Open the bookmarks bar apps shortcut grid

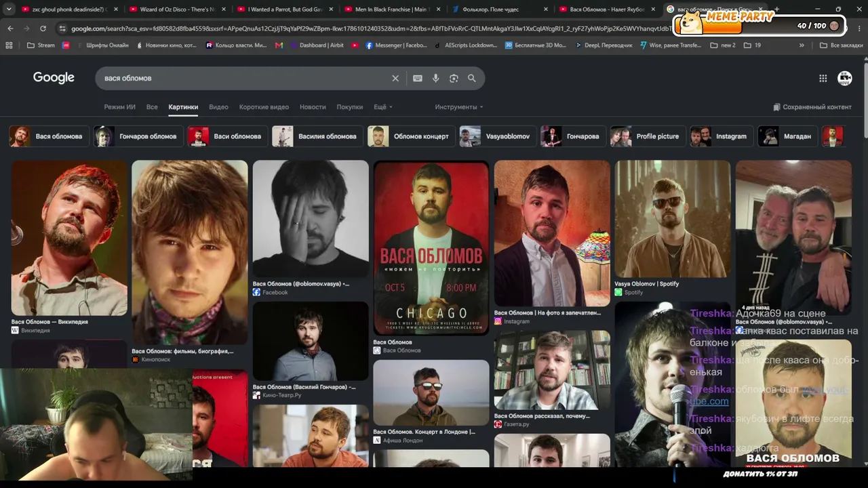[x=9, y=45]
